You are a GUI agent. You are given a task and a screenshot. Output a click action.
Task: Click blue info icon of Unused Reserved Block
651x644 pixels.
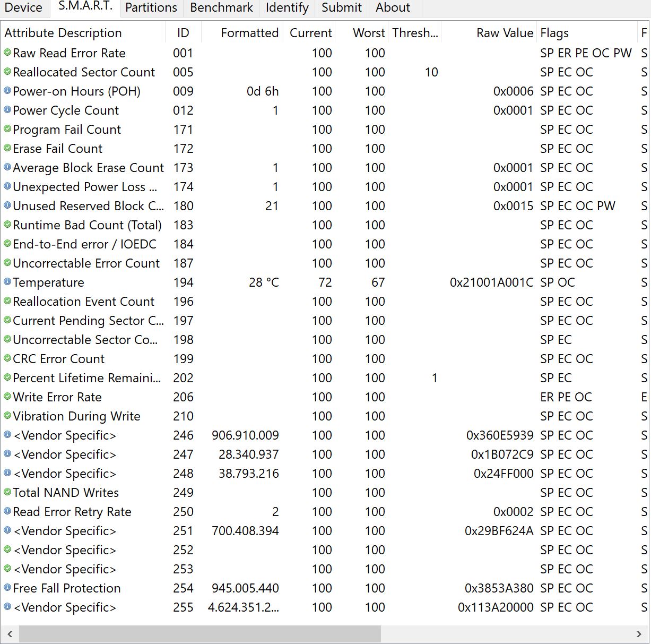point(7,205)
